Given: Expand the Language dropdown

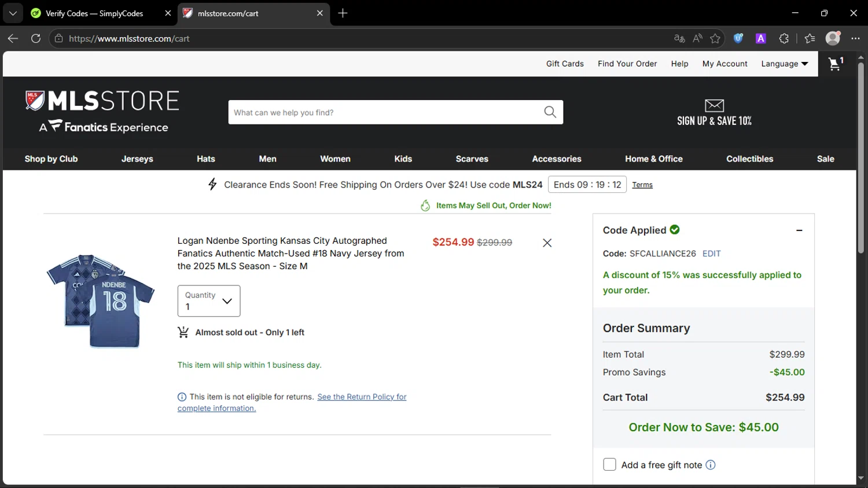Looking at the screenshot, I should 785,64.
